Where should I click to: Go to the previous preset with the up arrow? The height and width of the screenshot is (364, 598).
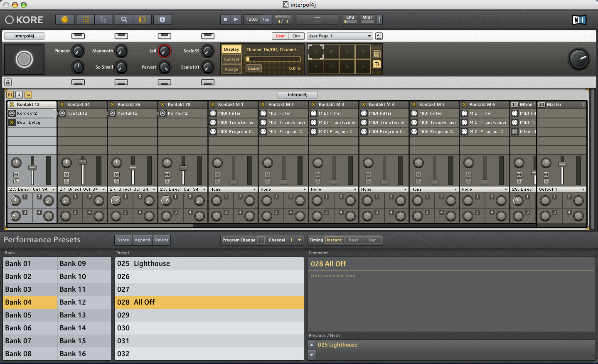(x=312, y=345)
